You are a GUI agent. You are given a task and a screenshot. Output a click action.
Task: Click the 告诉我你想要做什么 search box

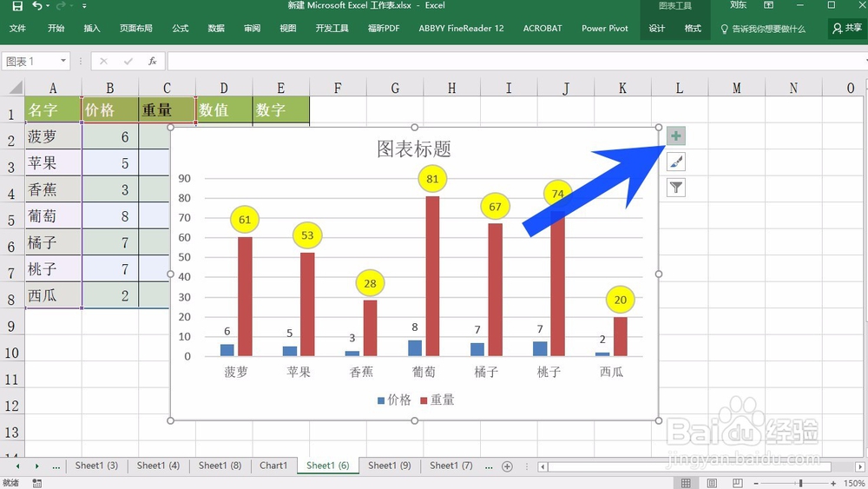(x=763, y=29)
